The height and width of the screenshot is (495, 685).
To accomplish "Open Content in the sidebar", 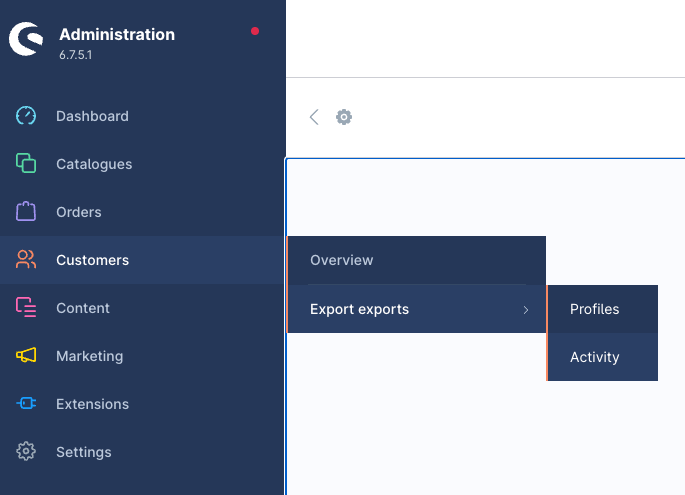I will (142, 308).
